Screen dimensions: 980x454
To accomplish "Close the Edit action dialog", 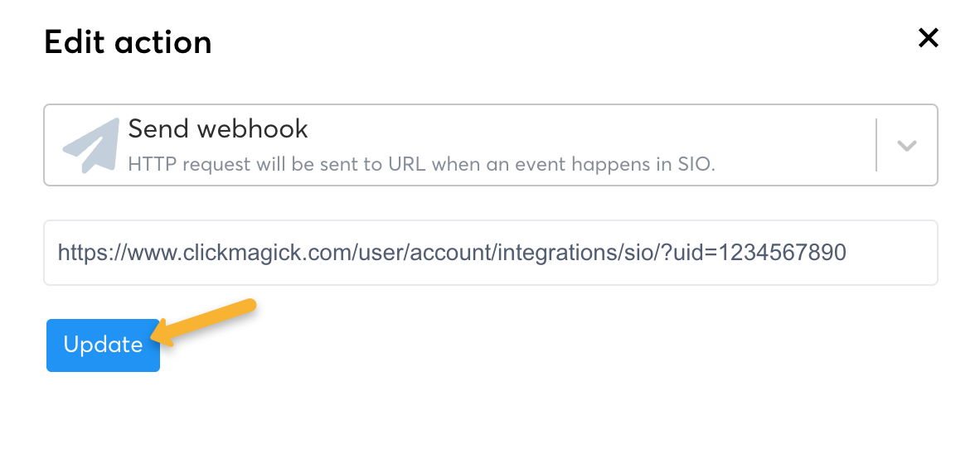I will [x=928, y=38].
